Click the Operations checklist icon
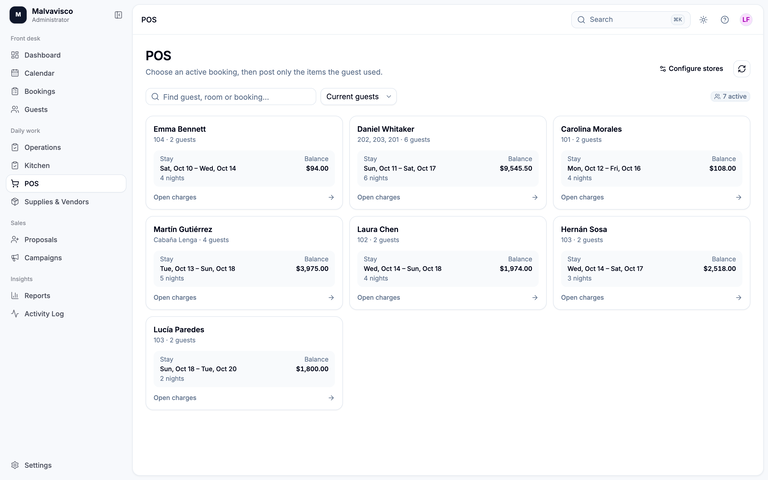 [x=15, y=147]
